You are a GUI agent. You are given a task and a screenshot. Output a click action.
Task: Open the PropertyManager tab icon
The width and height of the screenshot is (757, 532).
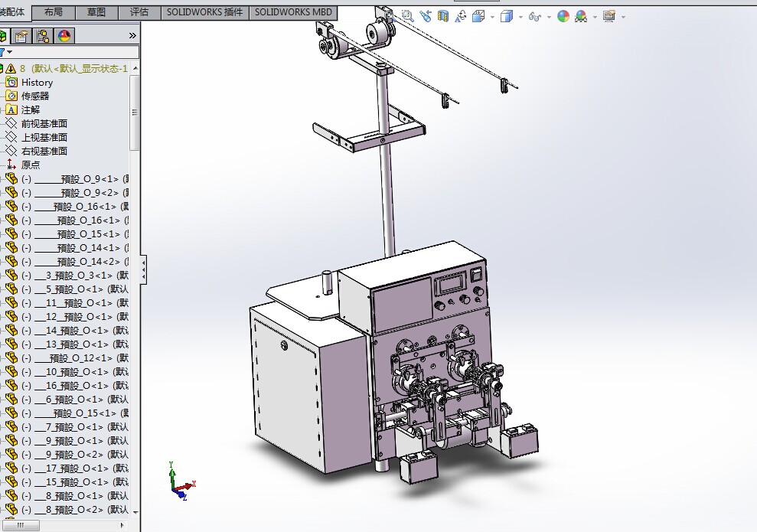pyautogui.click(x=21, y=36)
